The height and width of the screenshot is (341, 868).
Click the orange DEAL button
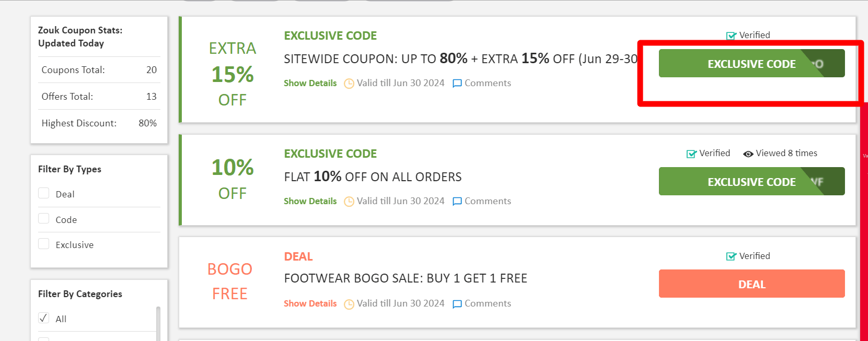point(751,284)
